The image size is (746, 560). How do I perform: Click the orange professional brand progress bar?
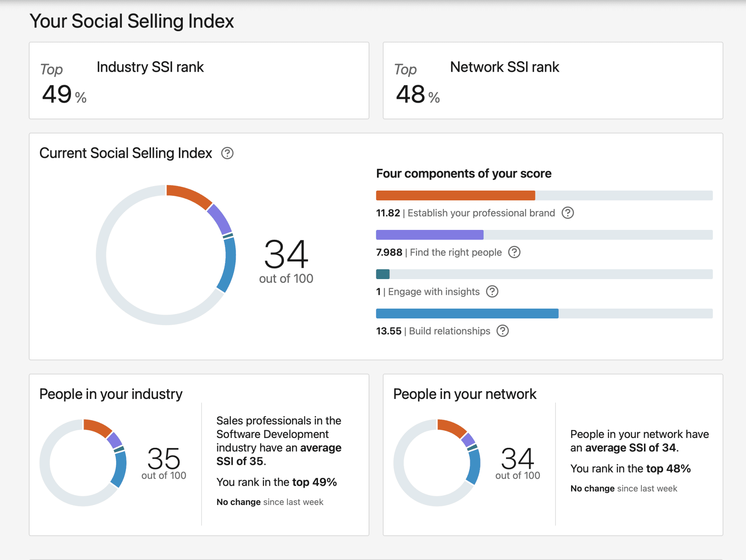tap(544, 195)
